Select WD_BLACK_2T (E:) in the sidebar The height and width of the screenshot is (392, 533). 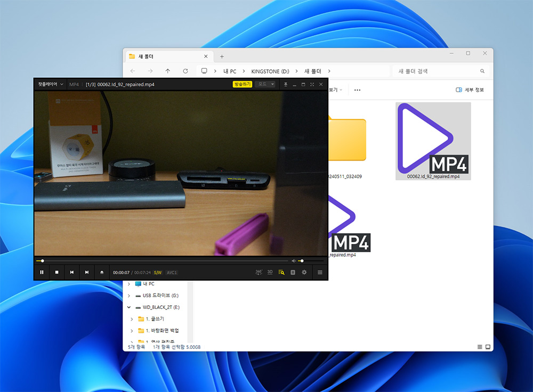[157, 307]
